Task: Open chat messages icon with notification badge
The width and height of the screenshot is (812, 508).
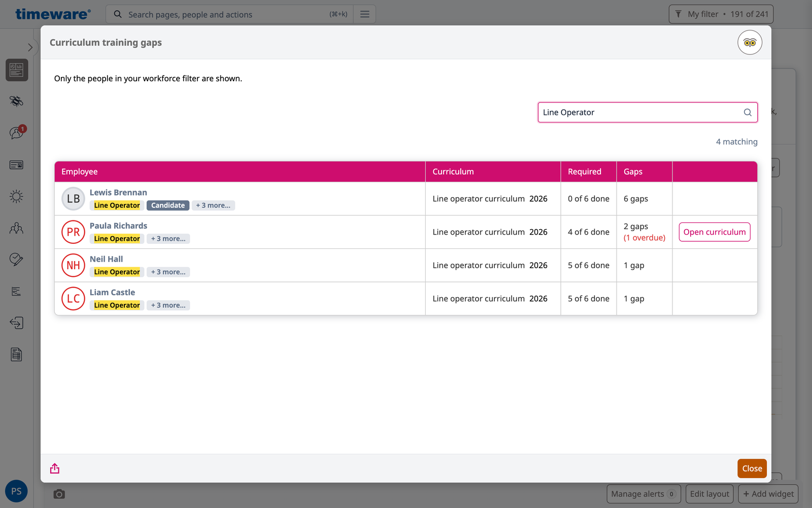Action: point(17,133)
